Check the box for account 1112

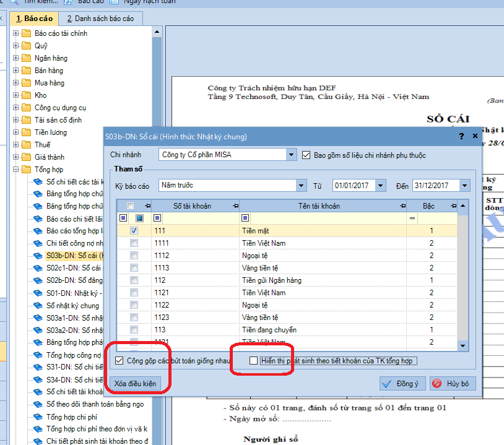(x=134, y=256)
